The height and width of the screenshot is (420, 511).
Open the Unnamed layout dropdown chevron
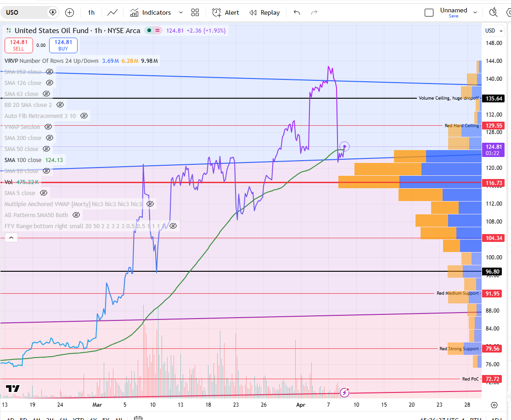475,13
